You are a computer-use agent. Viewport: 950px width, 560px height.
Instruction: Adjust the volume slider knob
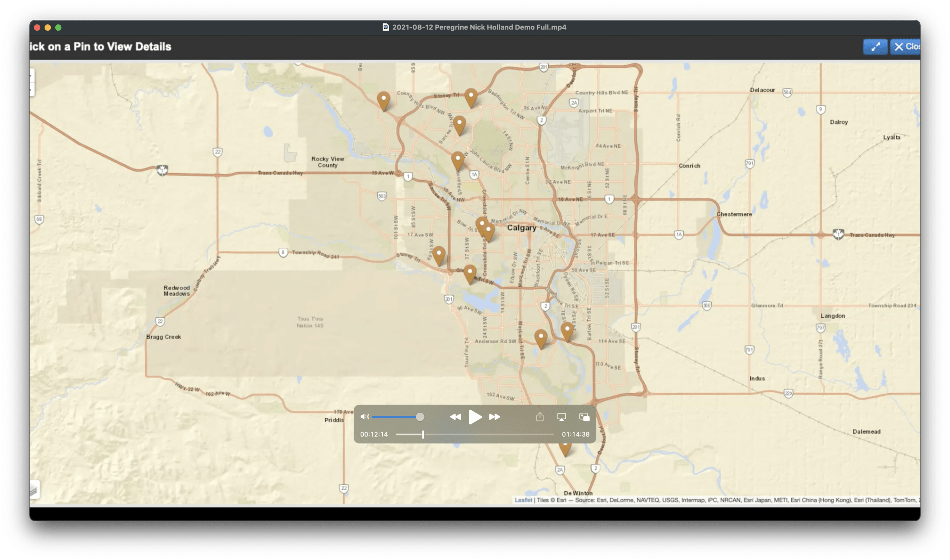coord(420,417)
